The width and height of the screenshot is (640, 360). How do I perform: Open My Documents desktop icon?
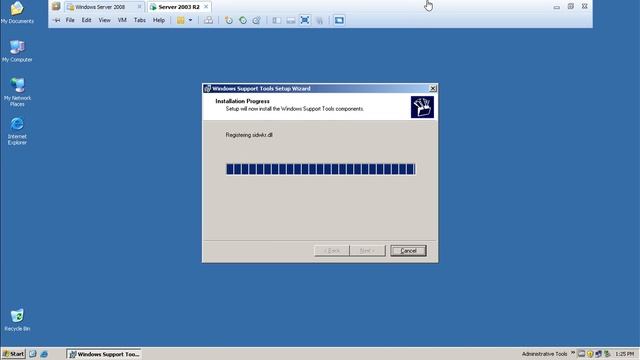[x=17, y=12]
